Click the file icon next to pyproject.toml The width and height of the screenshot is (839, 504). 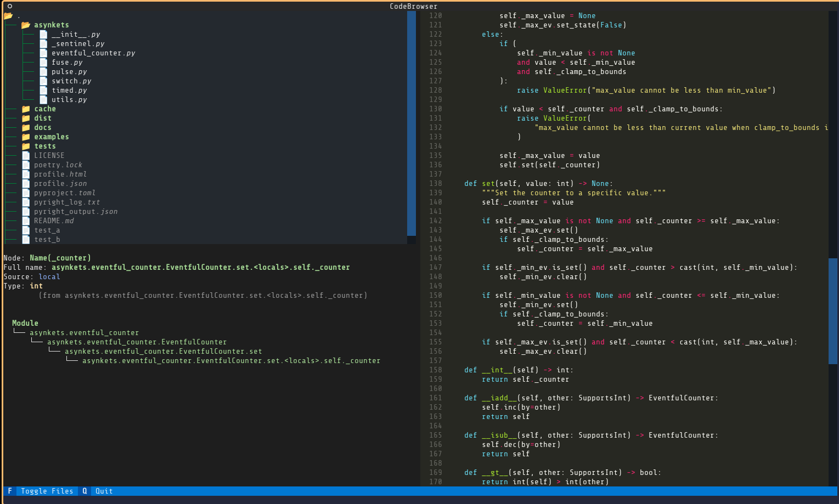pyautogui.click(x=26, y=192)
